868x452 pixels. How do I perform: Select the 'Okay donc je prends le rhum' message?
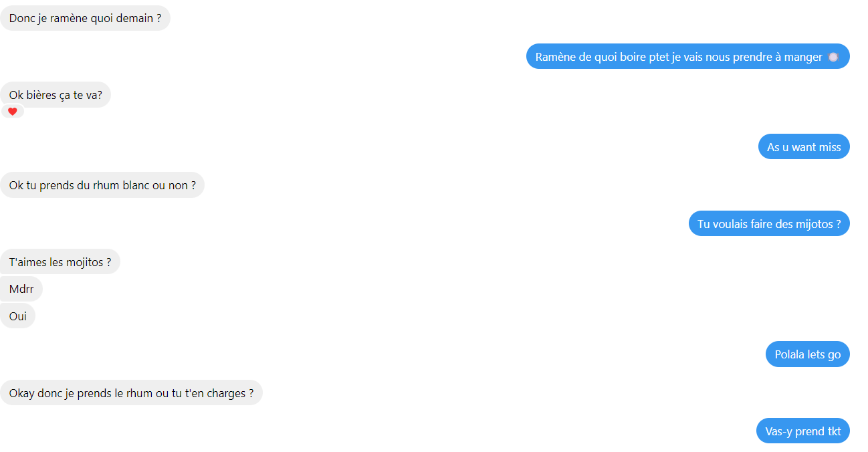coord(131,393)
